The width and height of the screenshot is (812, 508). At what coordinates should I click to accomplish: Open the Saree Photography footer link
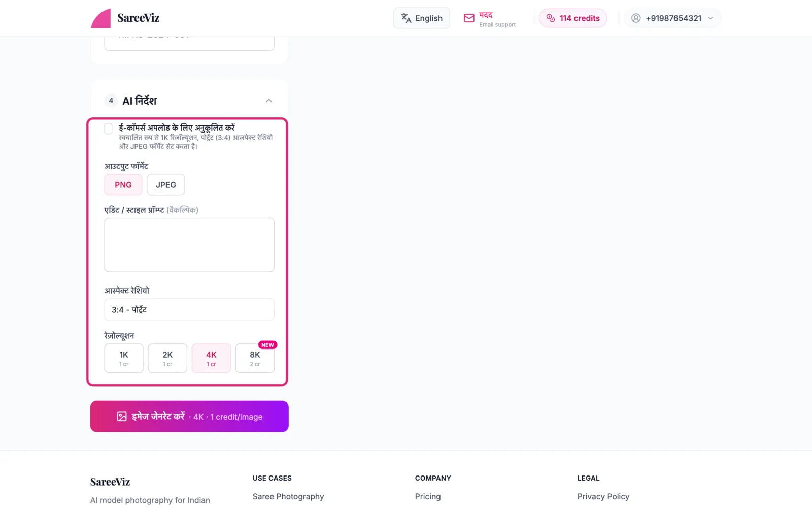[x=288, y=496]
